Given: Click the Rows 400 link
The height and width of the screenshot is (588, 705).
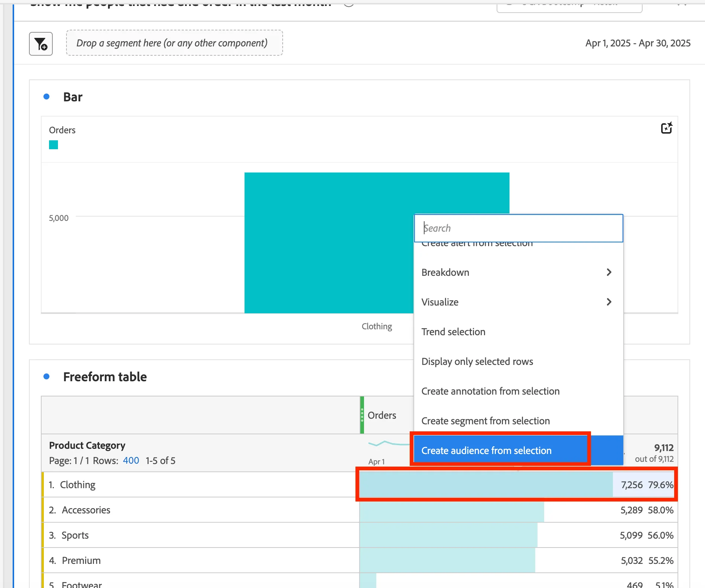Looking at the screenshot, I should (131, 461).
